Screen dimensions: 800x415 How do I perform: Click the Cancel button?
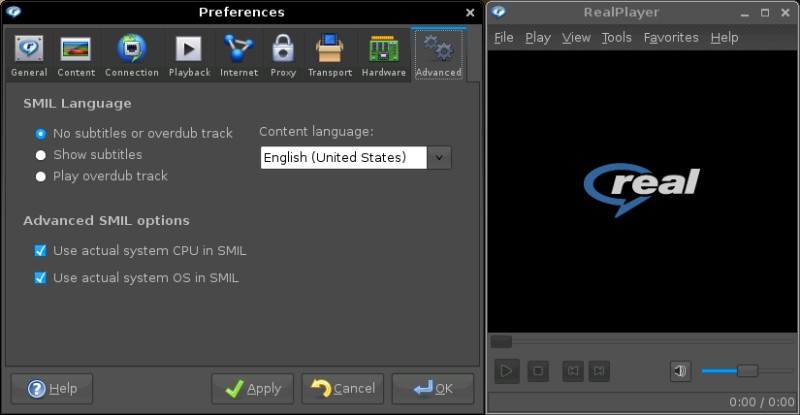[343, 389]
